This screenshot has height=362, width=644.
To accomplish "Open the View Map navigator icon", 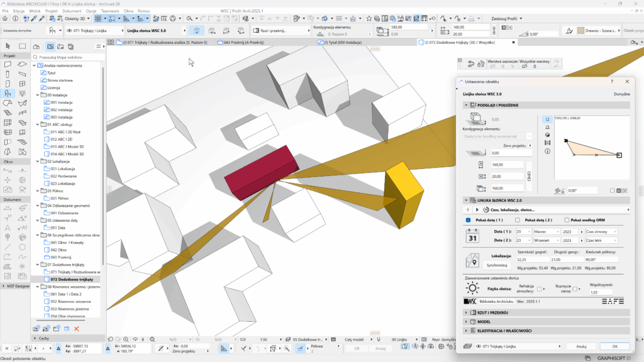I will (50, 46).
